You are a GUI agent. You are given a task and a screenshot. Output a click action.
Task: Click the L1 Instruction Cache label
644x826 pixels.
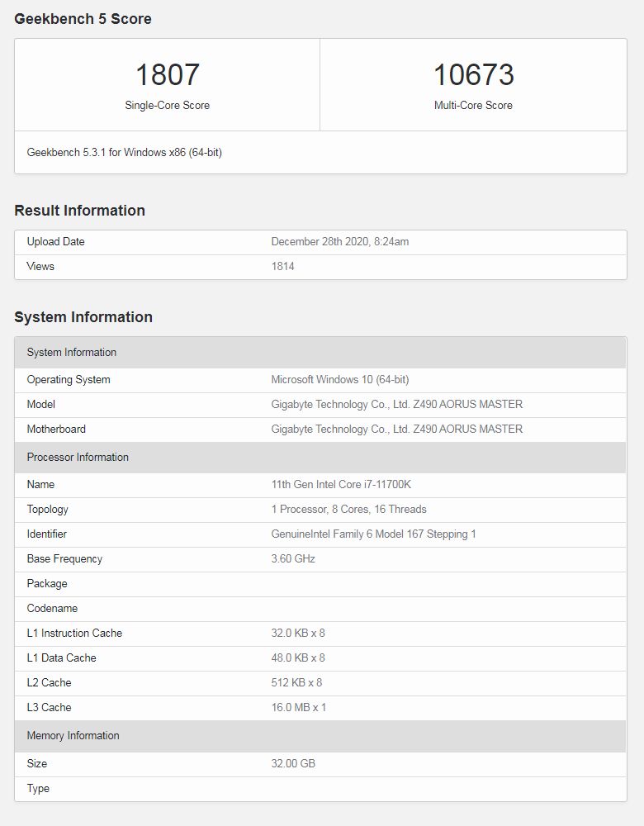coord(74,634)
